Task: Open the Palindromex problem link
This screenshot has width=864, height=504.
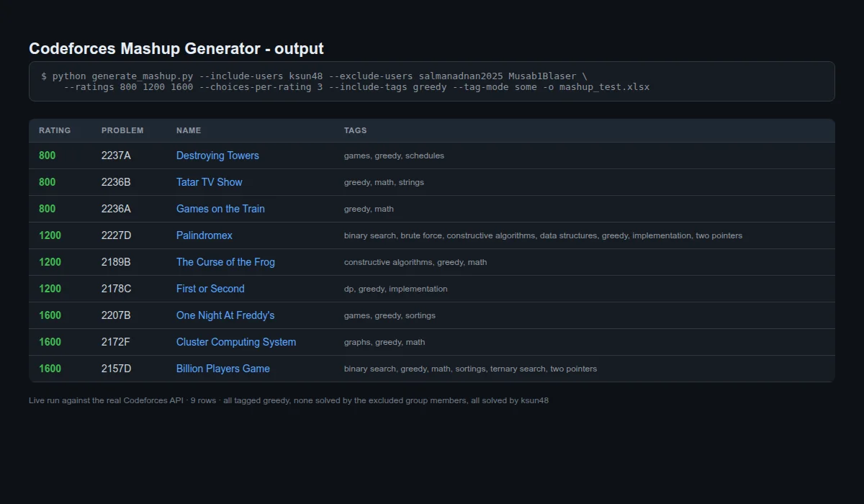Action: [x=204, y=235]
